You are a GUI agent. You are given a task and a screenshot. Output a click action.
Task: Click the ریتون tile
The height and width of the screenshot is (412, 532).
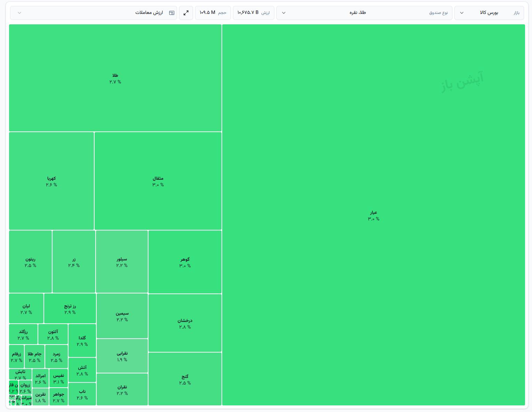pos(31,262)
